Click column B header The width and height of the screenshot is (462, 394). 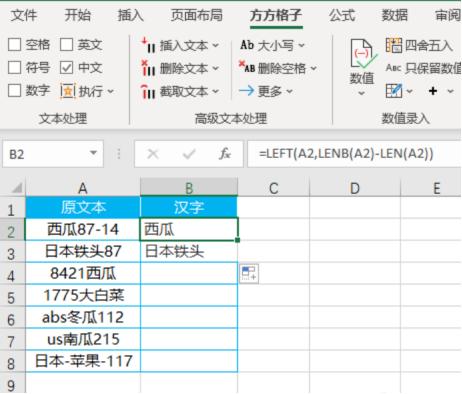pos(189,188)
